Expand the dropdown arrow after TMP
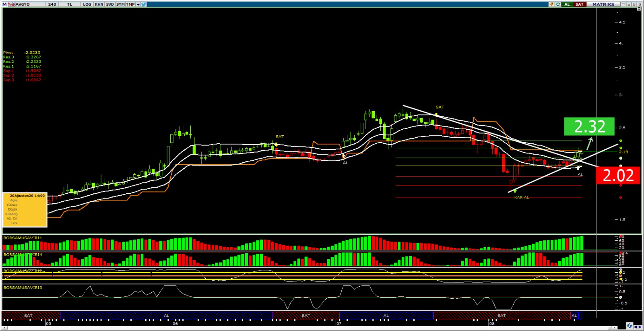Screen dimensions: 644x331 pyautogui.click(x=138, y=4)
